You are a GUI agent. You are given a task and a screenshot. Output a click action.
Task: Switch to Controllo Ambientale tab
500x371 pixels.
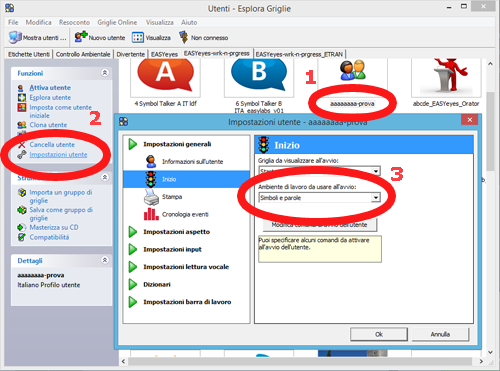(x=83, y=54)
